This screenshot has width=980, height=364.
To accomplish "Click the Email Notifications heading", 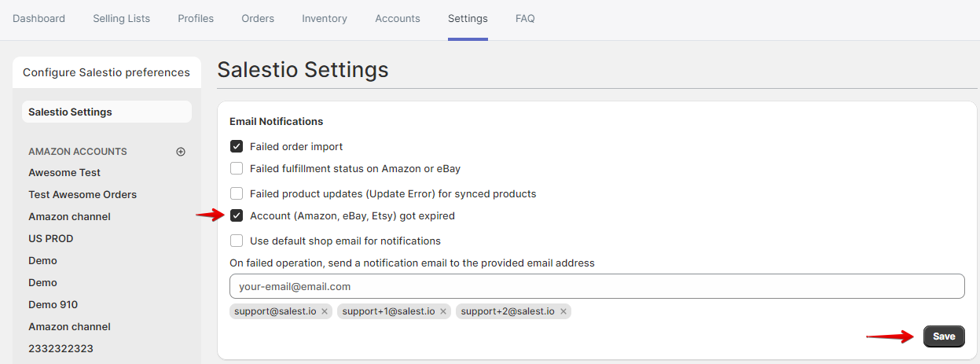I will pyautogui.click(x=277, y=122).
